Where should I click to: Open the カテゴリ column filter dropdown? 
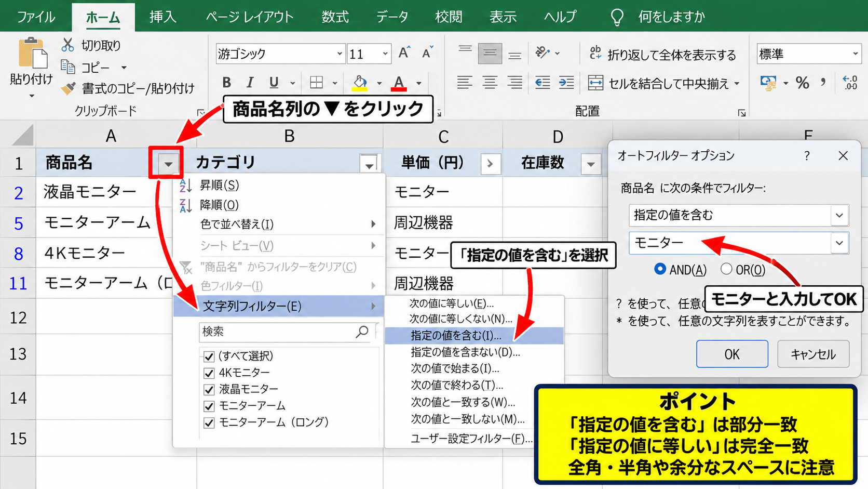369,164
